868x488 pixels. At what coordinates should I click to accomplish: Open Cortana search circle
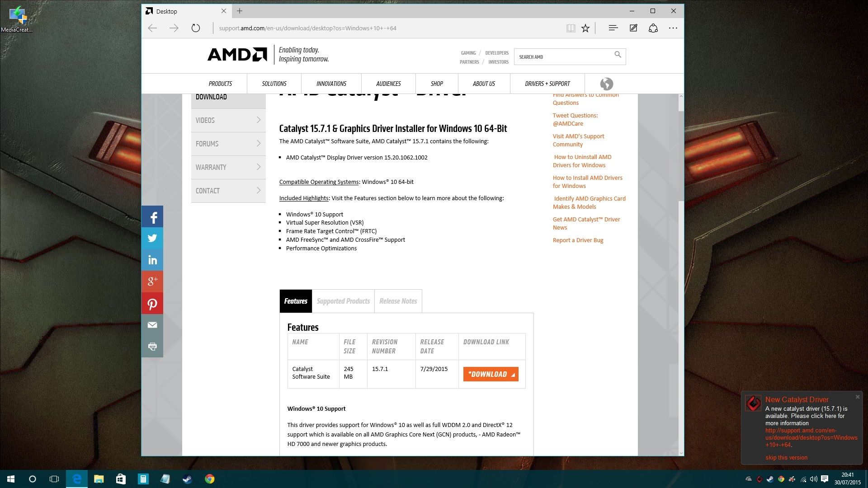pyautogui.click(x=32, y=479)
